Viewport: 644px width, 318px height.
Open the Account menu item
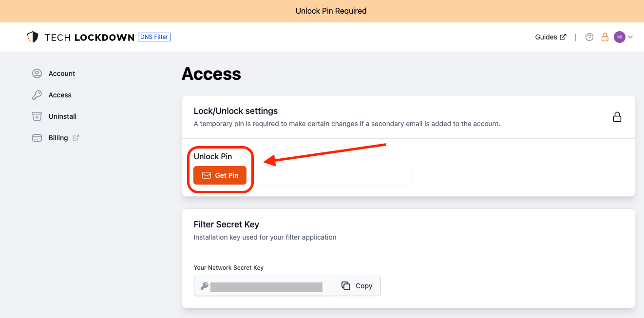point(62,74)
